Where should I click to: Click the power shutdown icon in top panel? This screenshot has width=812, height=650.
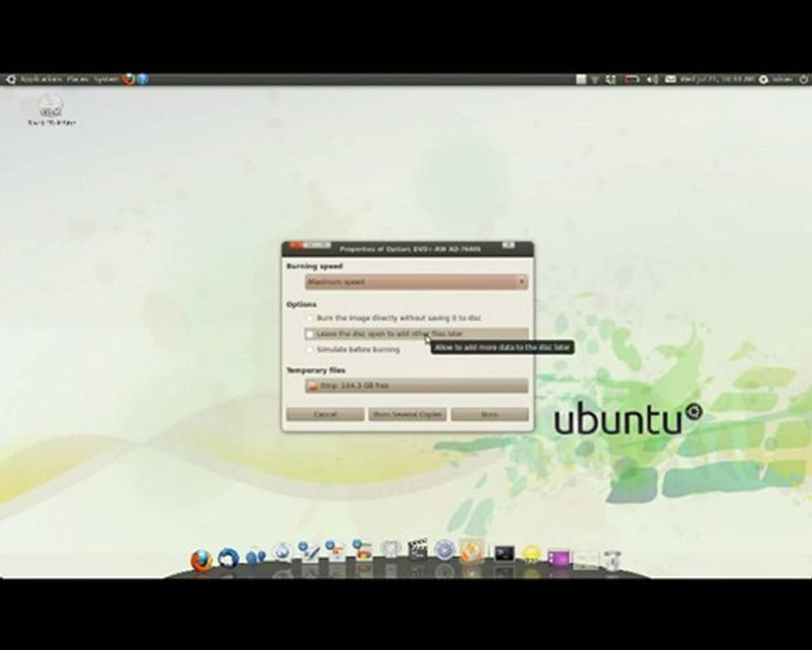coord(803,79)
